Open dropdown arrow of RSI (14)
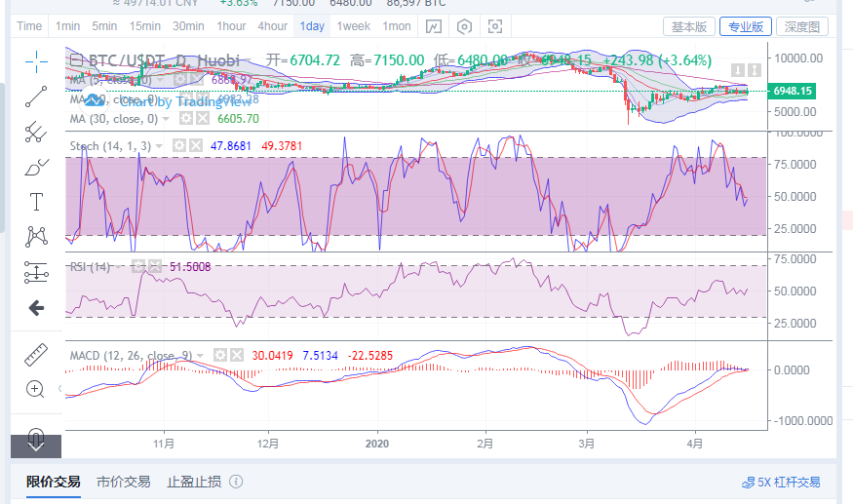Screen dimensions: 853x504 tap(118, 267)
